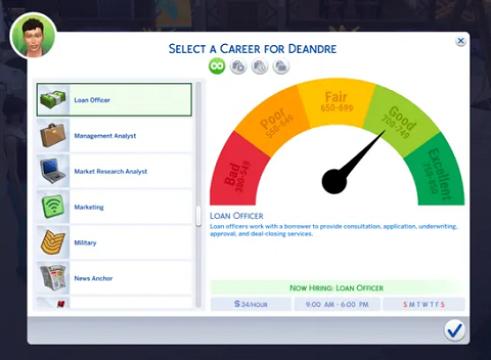This screenshot has height=360, width=491.
Task: Enable the green infinity all-careers filter
Action: point(217,66)
